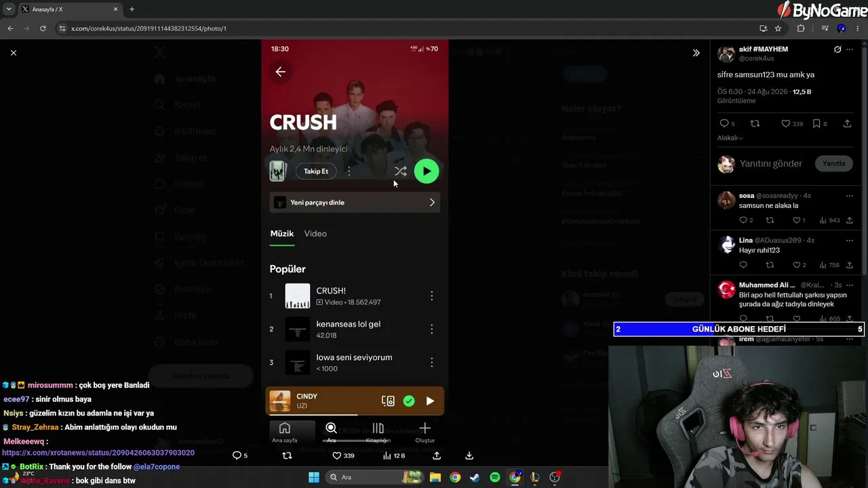Reply to Lina's comment
This screenshot has width=868, height=488.
[x=743, y=265]
